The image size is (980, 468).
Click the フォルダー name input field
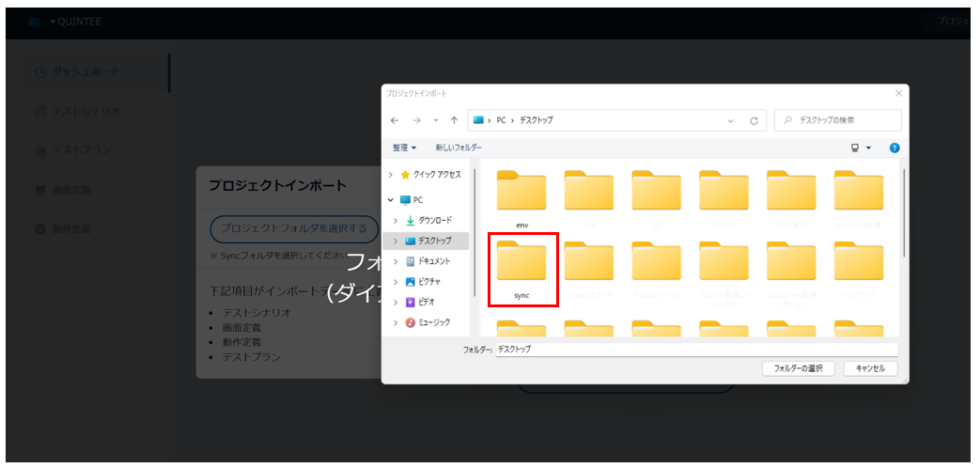[x=695, y=349]
